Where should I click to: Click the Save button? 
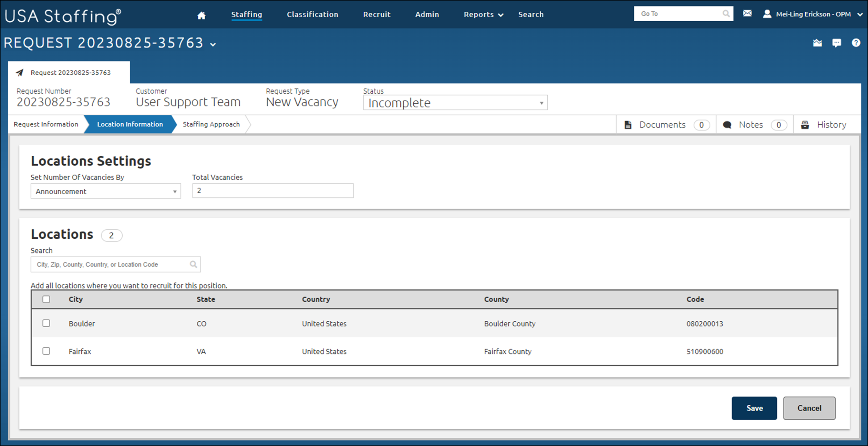click(754, 408)
